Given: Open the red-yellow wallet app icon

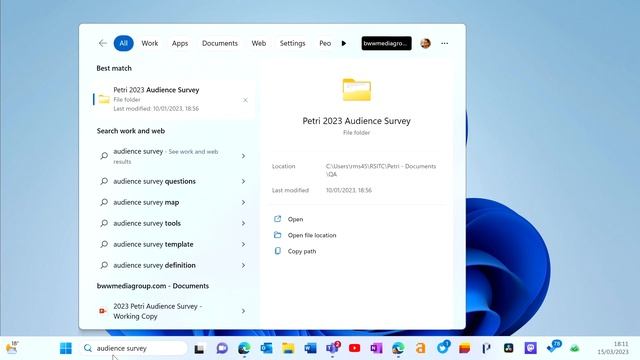Looking at the screenshot, I should click(464, 348).
